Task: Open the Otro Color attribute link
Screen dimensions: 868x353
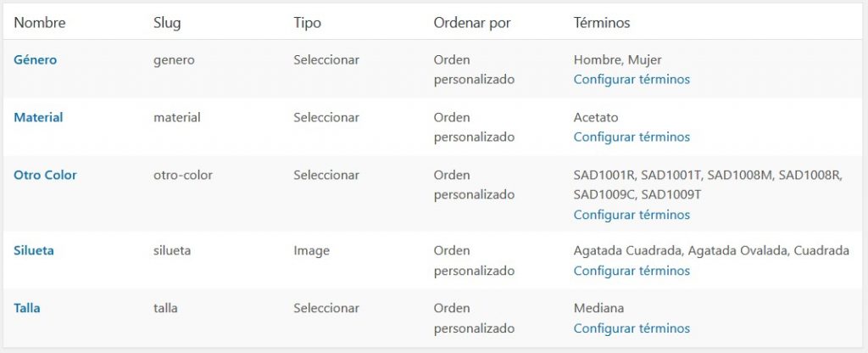Action: click(x=45, y=175)
